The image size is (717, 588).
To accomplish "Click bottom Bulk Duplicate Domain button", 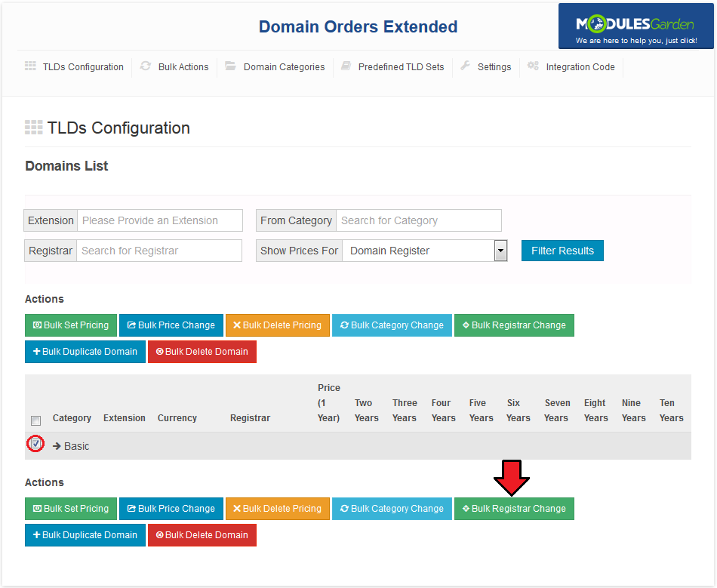I will pyautogui.click(x=85, y=535).
